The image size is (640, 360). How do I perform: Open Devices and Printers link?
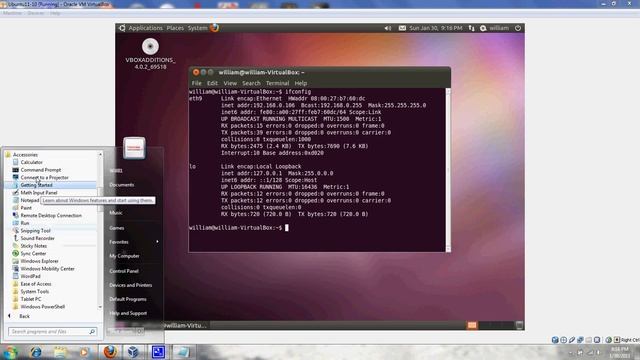(131, 285)
